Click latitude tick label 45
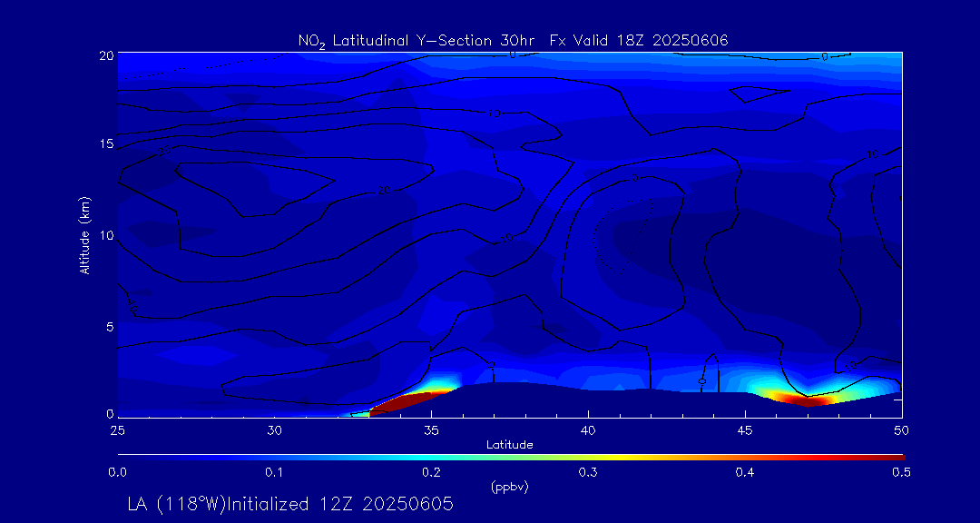980x523 pixels. pyautogui.click(x=745, y=430)
